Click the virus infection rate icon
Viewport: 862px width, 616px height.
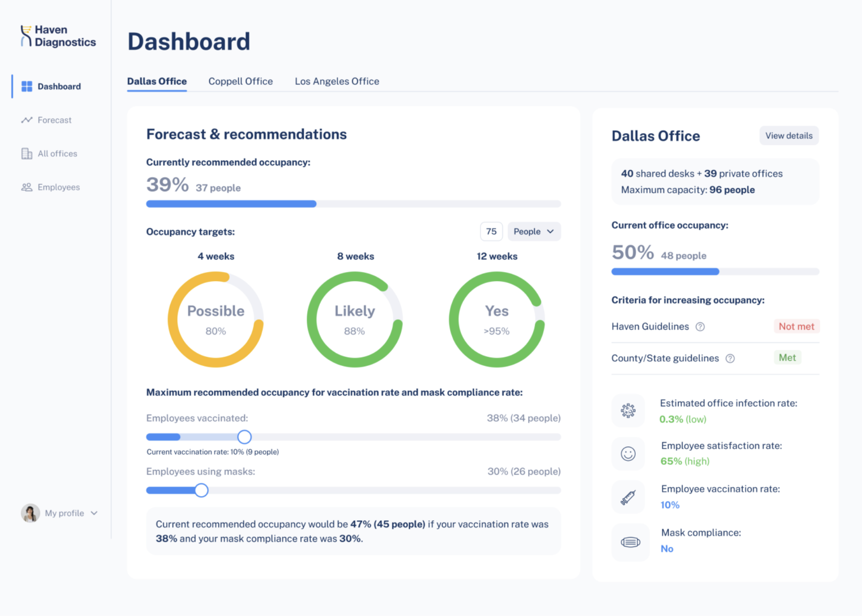628,411
